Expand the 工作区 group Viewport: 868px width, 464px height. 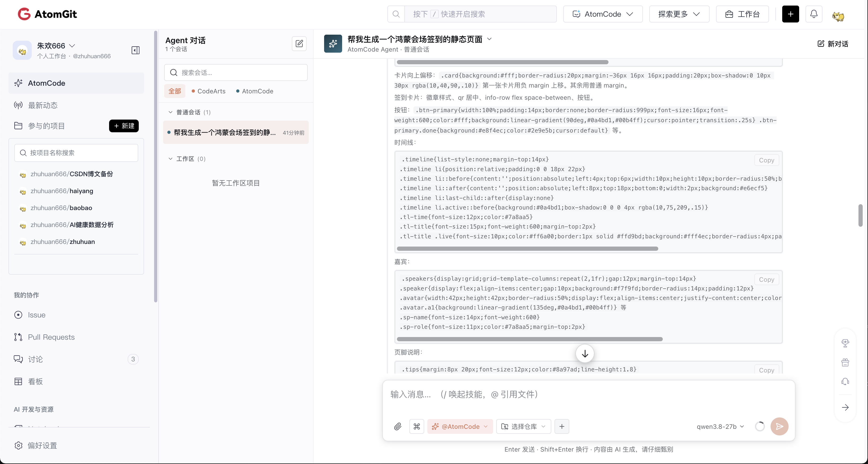tap(171, 159)
